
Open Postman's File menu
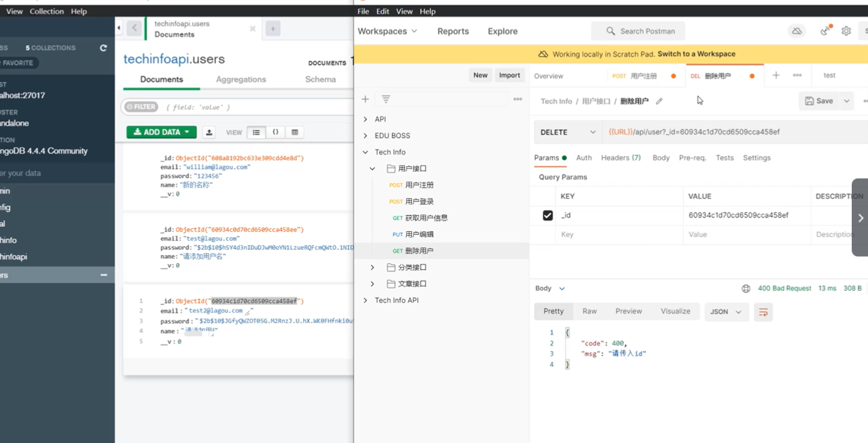coord(363,11)
